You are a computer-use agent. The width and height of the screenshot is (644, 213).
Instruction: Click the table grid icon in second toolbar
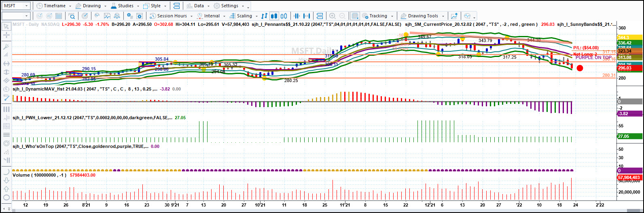pos(59,16)
